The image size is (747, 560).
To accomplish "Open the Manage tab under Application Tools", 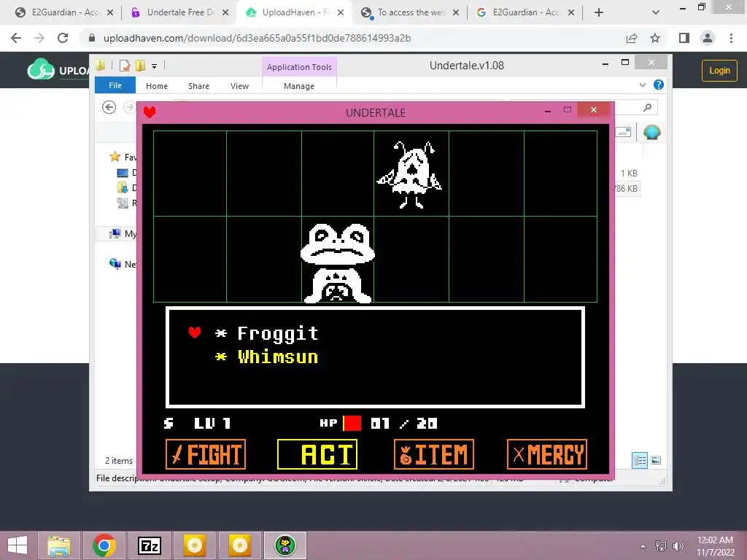I will click(298, 86).
